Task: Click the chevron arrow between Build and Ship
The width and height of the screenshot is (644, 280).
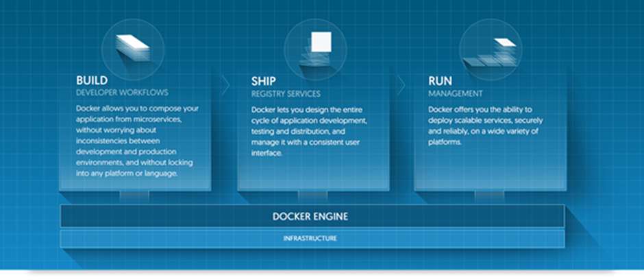Action: (225, 85)
